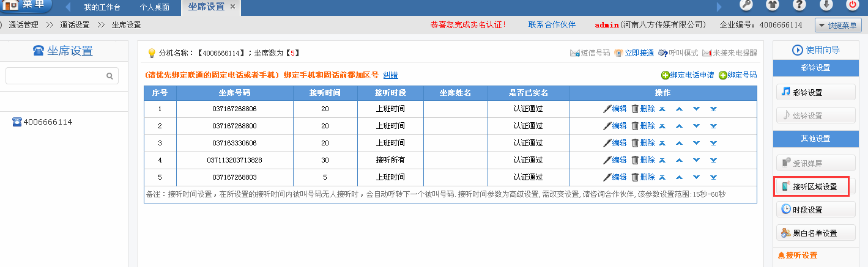Click the red power logout icon
Image resolution: width=868 pixels, height=267 pixels.
[x=853, y=5]
